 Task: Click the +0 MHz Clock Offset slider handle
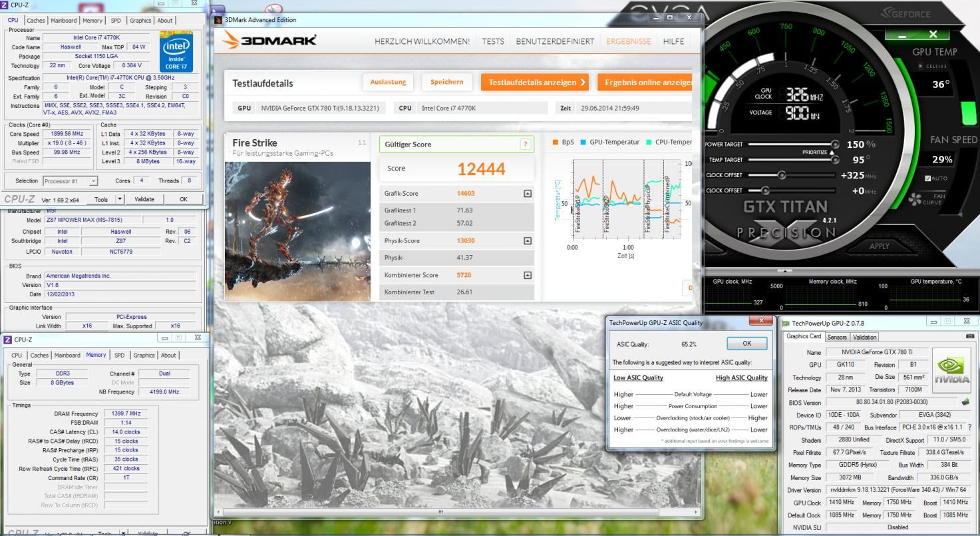[x=766, y=190]
